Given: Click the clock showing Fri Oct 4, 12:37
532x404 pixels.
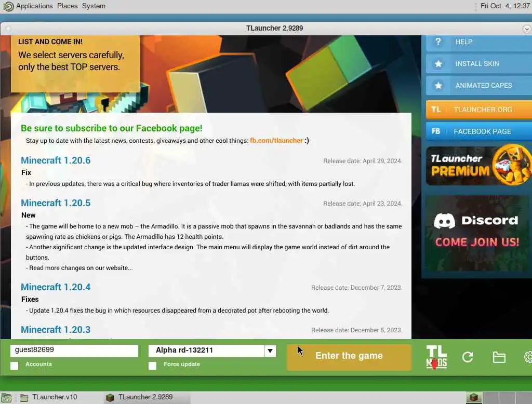Looking at the screenshot, I should 505,6.
